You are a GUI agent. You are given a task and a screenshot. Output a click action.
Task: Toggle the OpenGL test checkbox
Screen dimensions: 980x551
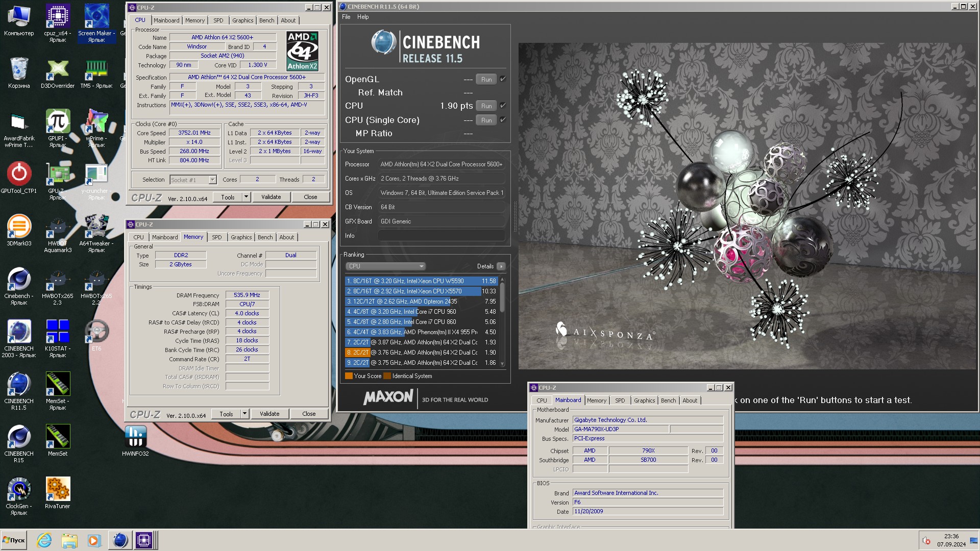[x=503, y=79]
